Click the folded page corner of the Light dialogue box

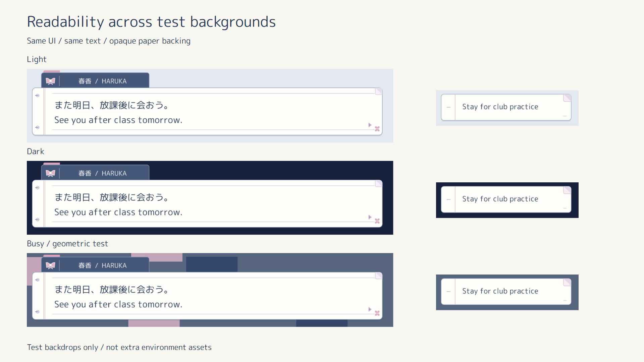379,92
